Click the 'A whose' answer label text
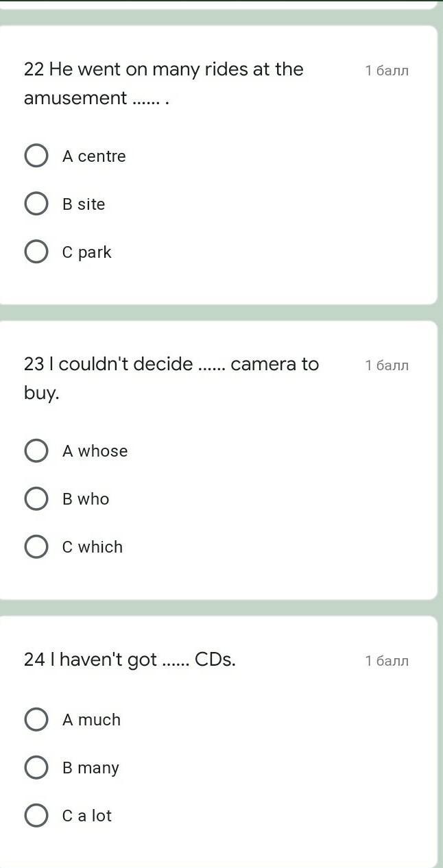Screen dimensions: 443x868 95,451
